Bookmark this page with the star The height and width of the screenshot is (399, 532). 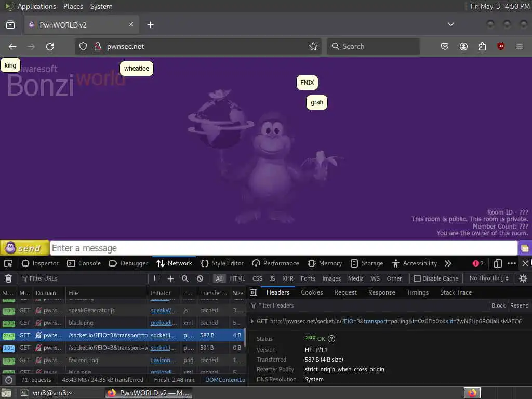pos(313,46)
